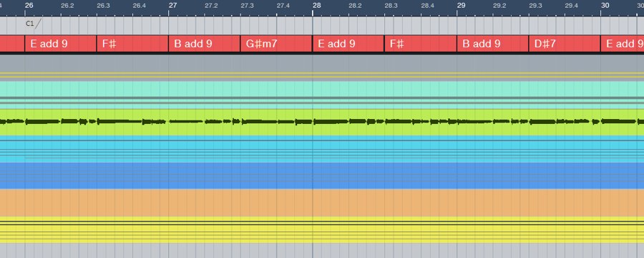Select the F# chord event at 28.3
The image size is (644, 258).
click(x=421, y=44)
